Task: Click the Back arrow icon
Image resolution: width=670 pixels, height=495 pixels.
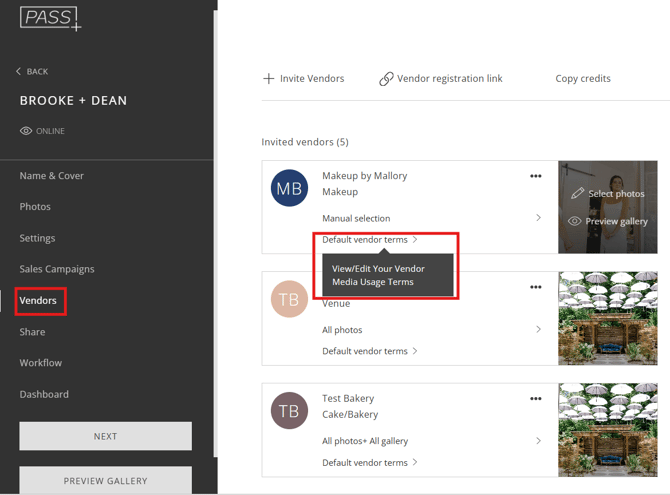Action: coord(18,72)
